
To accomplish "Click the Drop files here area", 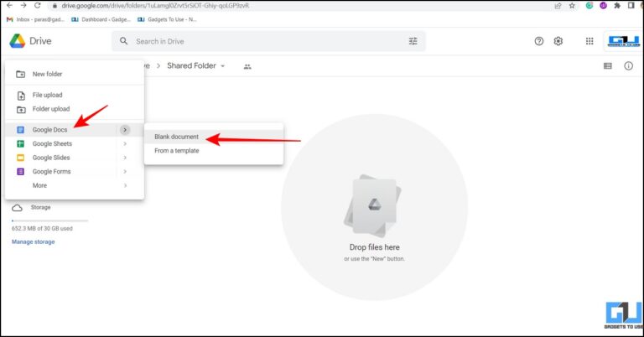I will pos(374,207).
